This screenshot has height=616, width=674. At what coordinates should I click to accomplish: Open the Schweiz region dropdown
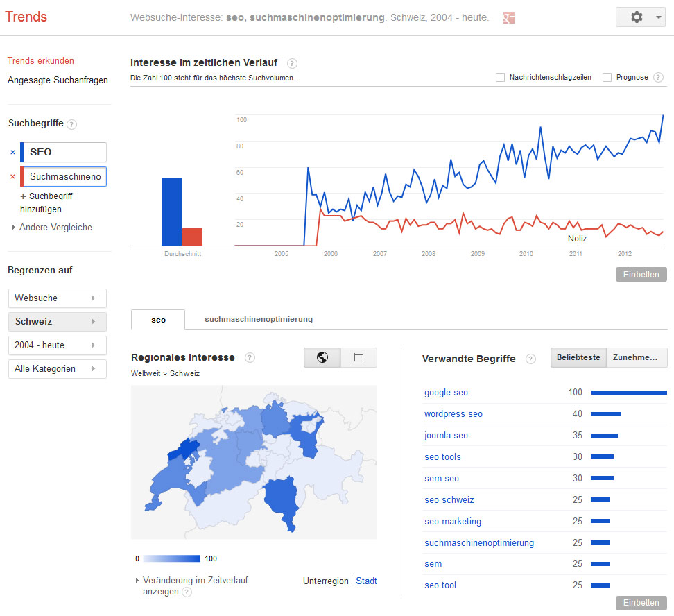(57, 322)
